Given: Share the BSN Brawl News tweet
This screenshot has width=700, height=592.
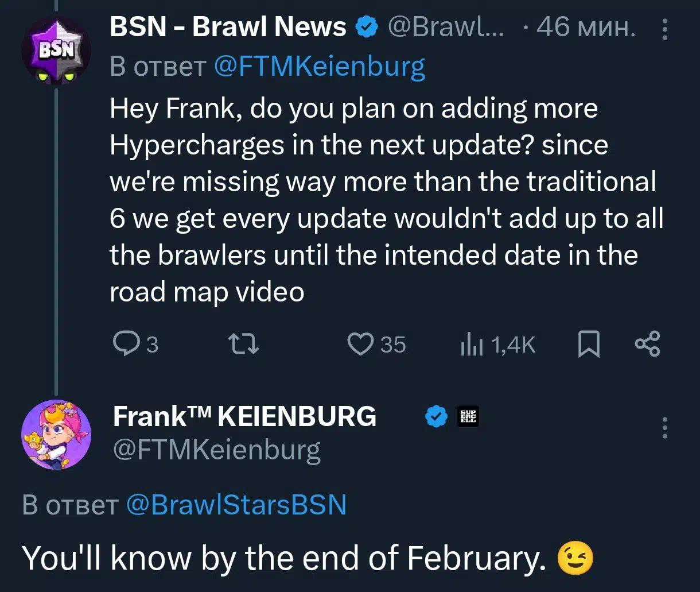Looking at the screenshot, I should (x=648, y=344).
